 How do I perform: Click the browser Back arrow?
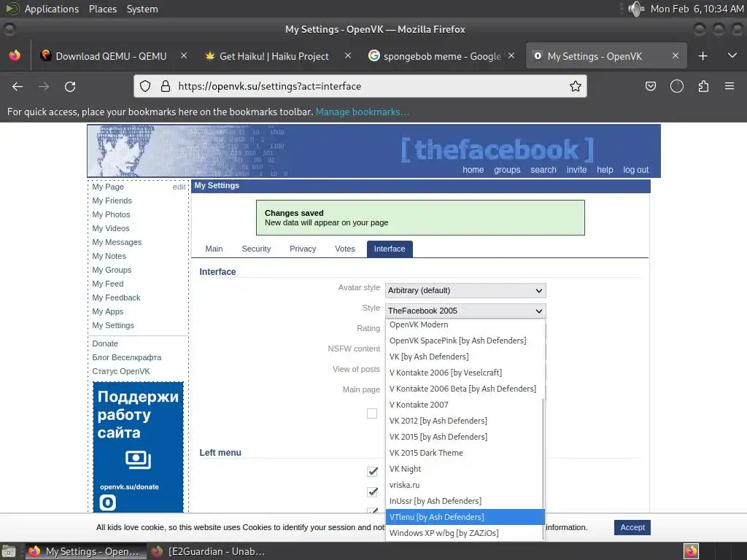[x=18, y=86]
